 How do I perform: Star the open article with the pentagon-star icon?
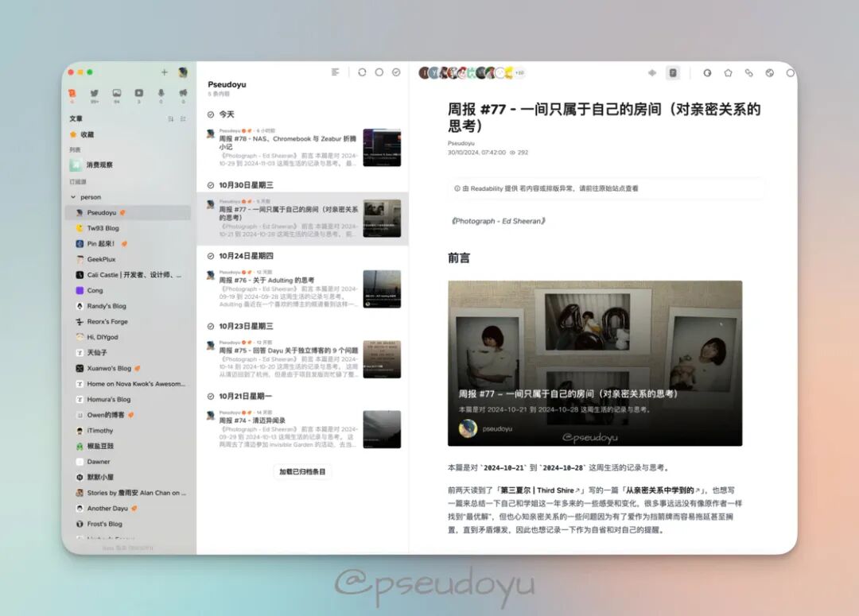tap(728, 73)
